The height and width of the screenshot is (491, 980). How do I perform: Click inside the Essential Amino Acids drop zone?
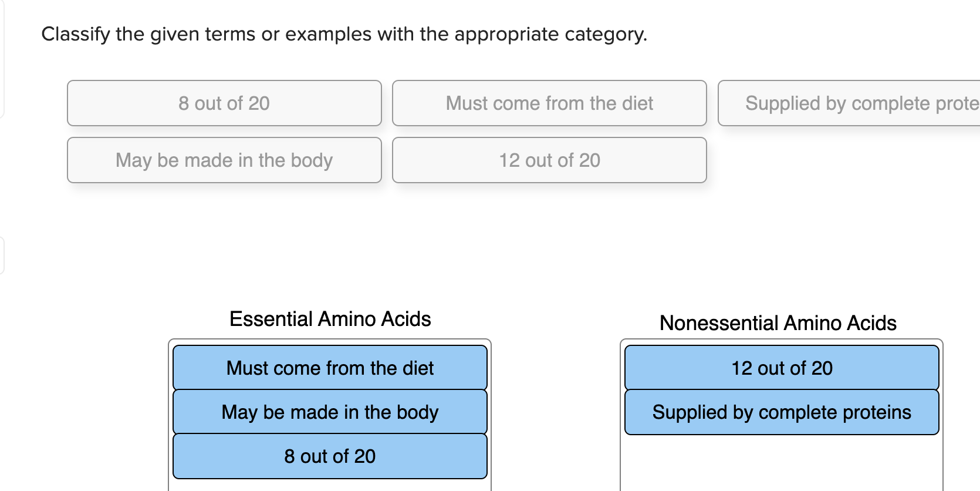point(330,411)
